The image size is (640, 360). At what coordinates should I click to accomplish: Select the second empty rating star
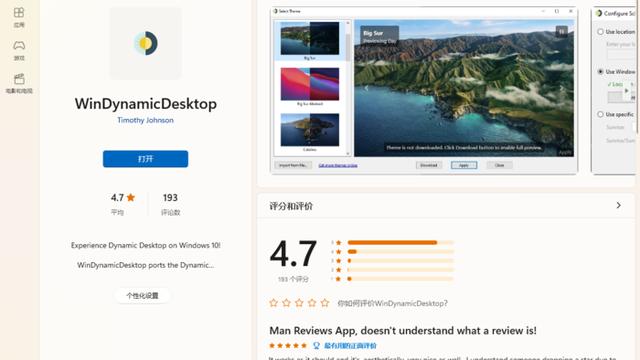(x=287, y=303)
